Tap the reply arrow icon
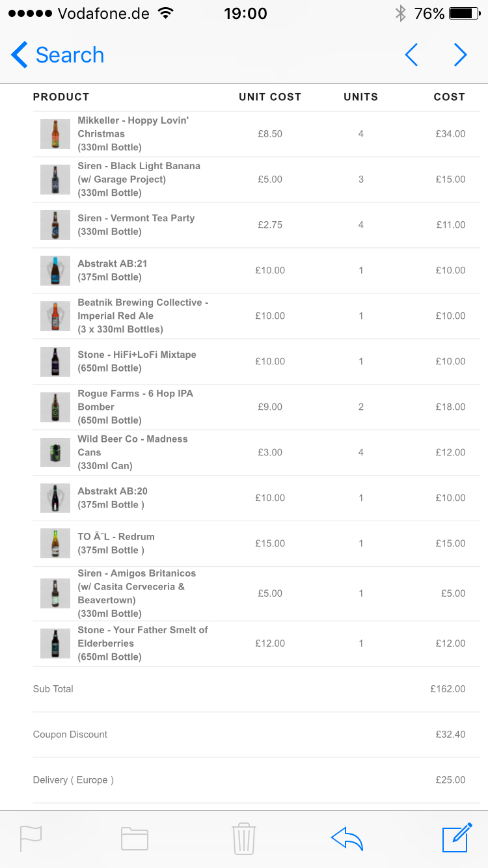 347,838
